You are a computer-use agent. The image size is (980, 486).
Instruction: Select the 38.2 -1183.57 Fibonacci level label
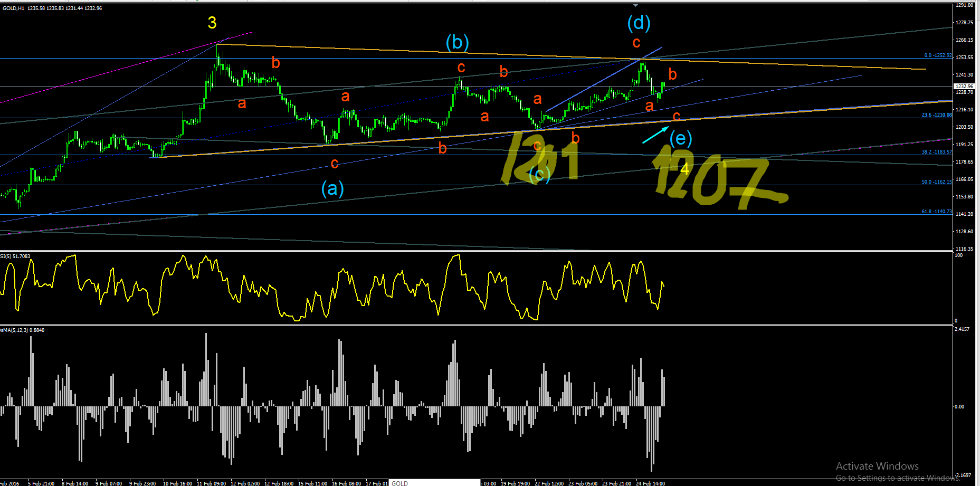pyautogui.click(x=937, y=152)
